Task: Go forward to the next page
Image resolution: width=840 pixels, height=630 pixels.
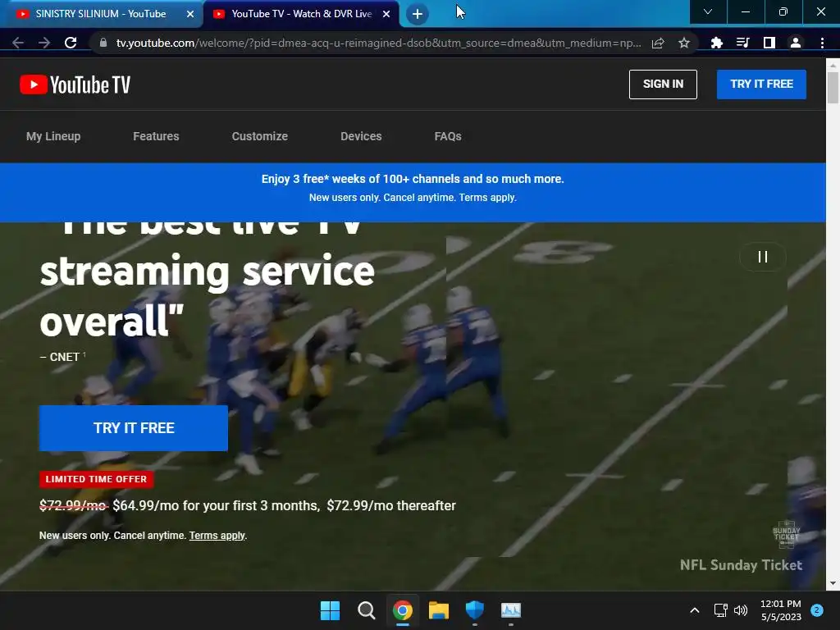Action: coord(44,43)
